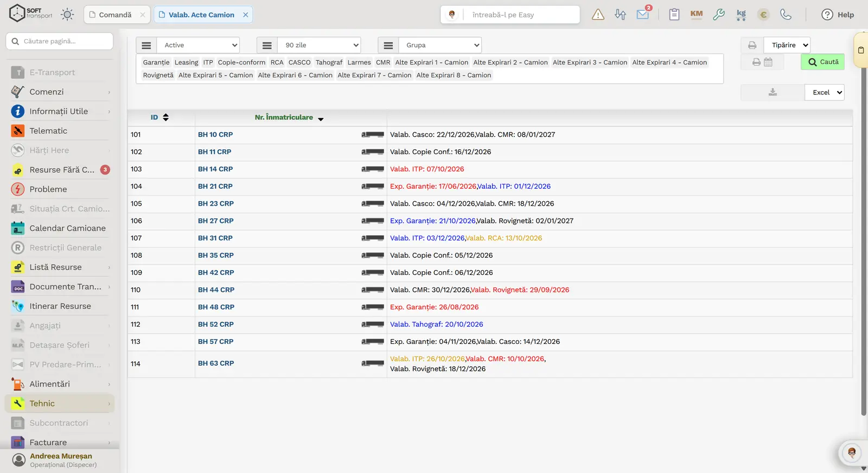Viewport: 868px width, 473px height.
Task: Click the truck icon for BH 10 CRP
Action: click(373, 135)
